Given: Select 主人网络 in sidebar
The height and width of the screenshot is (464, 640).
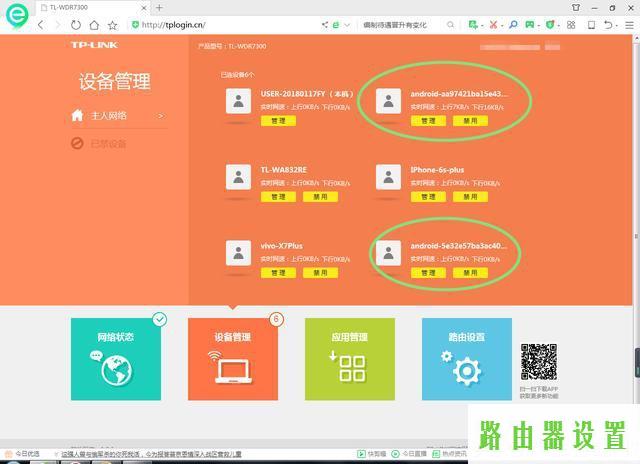Looking at the screenshot, I should 109,115.
